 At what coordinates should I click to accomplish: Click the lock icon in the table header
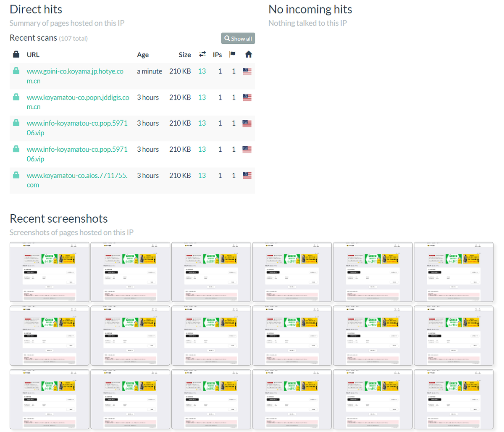coord(16,54)
